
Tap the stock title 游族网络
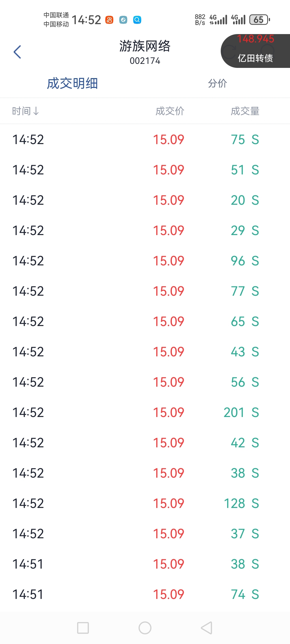(x=145, y=46)
